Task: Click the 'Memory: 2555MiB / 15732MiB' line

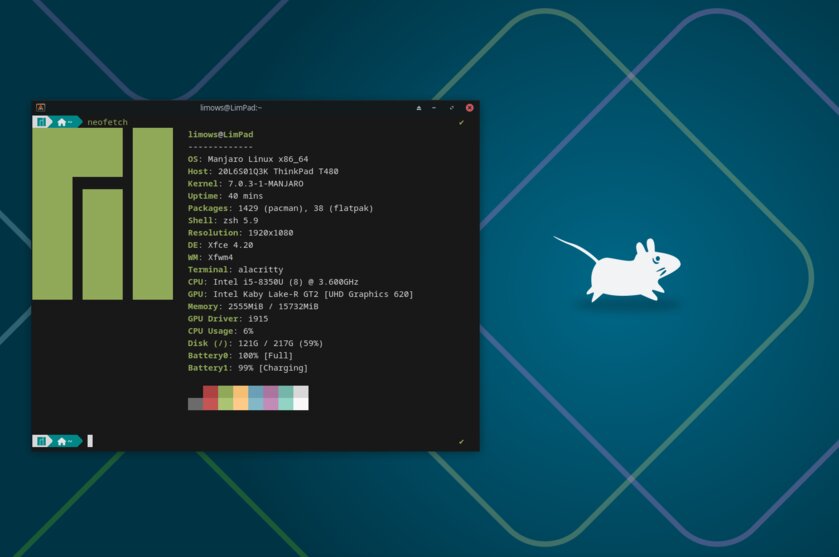Action: click(253, 307)
